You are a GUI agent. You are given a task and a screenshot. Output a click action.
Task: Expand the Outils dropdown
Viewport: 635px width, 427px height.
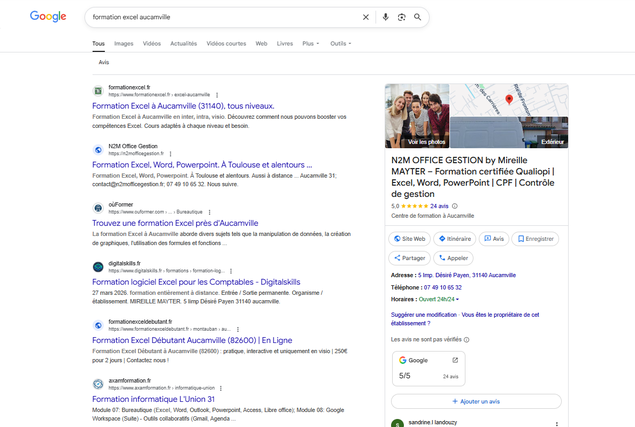[341, 43]
